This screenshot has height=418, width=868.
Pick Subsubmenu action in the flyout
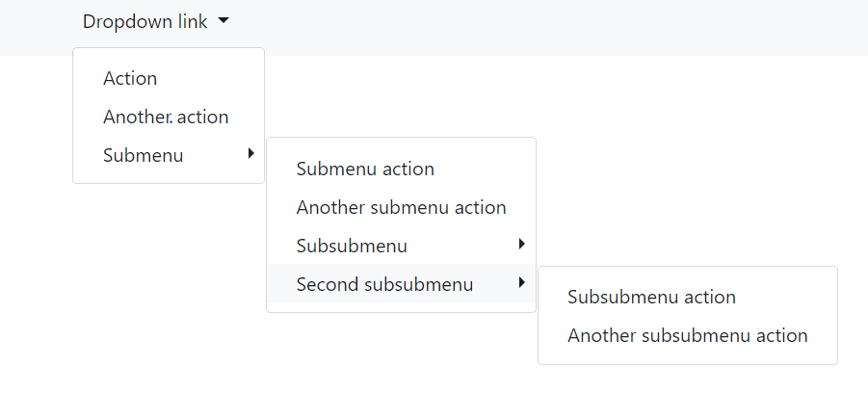pyautogui.click(x=651, y=297)
